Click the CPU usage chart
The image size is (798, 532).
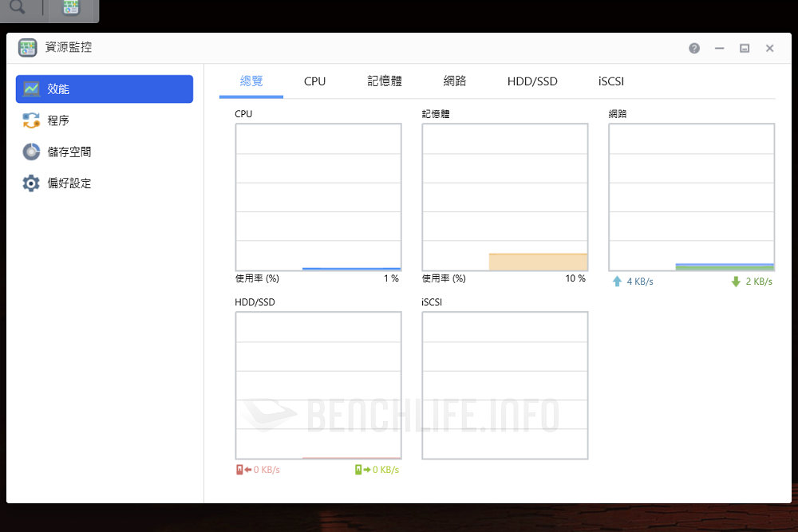point(318,197)
